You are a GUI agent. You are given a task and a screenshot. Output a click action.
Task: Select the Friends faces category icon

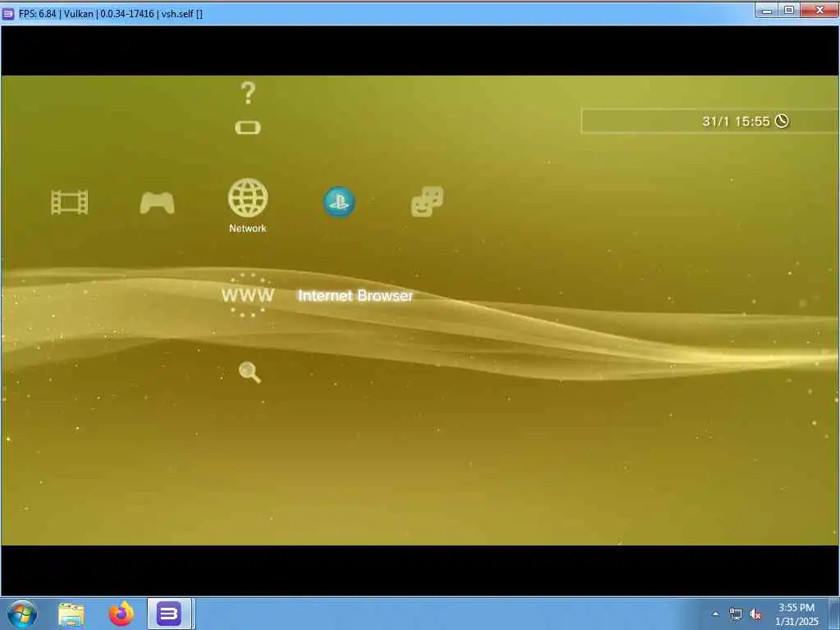click(x=427, y=202)
